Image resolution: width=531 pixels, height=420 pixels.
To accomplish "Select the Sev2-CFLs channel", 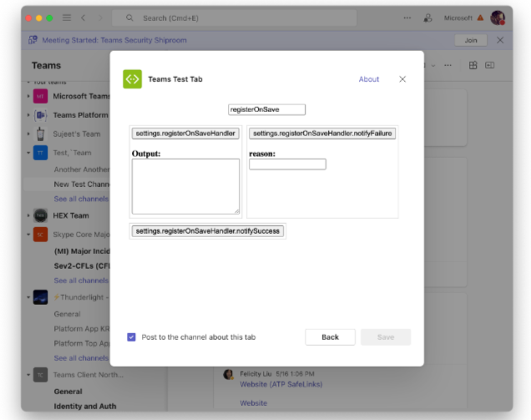I will click(82, 266).
